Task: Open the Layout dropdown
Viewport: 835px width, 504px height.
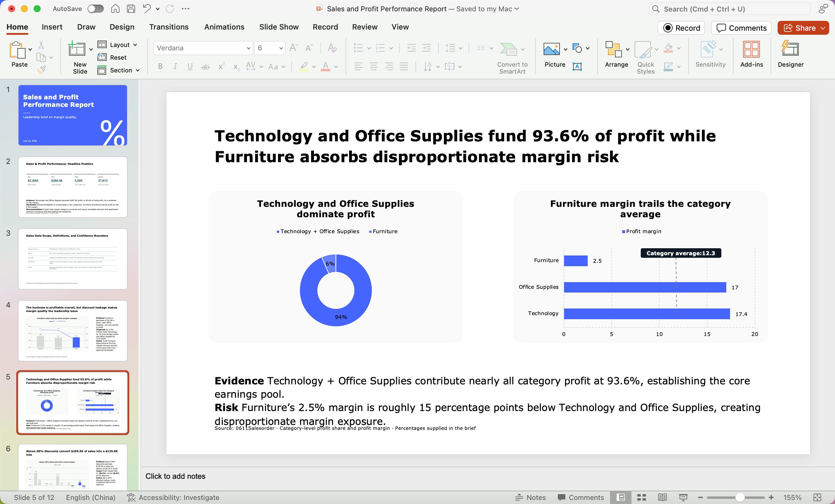Action: point(117,45)
